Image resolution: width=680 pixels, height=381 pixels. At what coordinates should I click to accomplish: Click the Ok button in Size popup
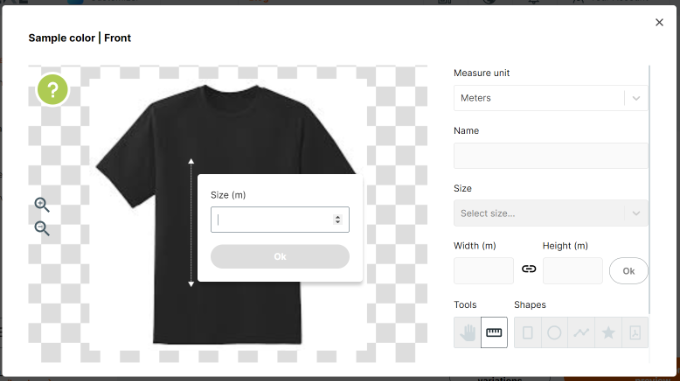(280, 257)
